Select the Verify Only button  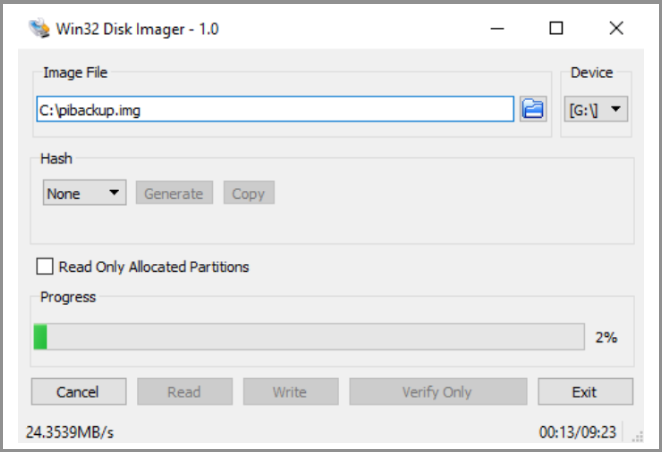click(437, 392)
